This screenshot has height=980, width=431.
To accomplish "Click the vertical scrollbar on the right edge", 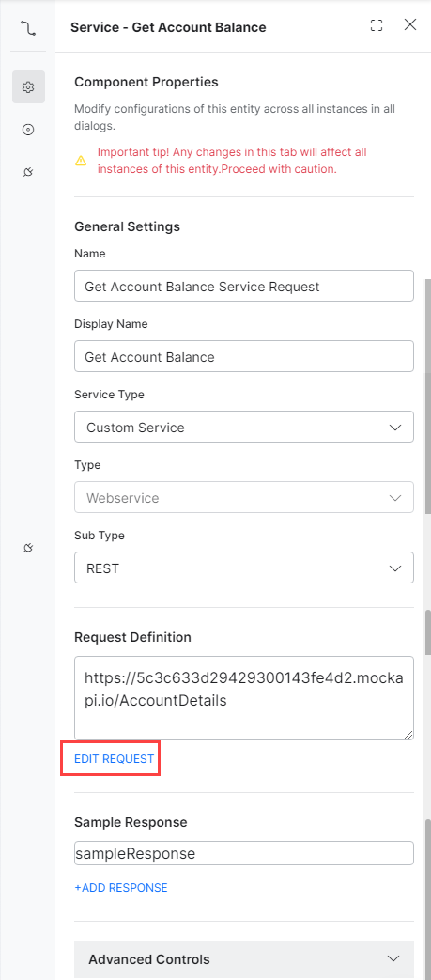I will (428, 632).
